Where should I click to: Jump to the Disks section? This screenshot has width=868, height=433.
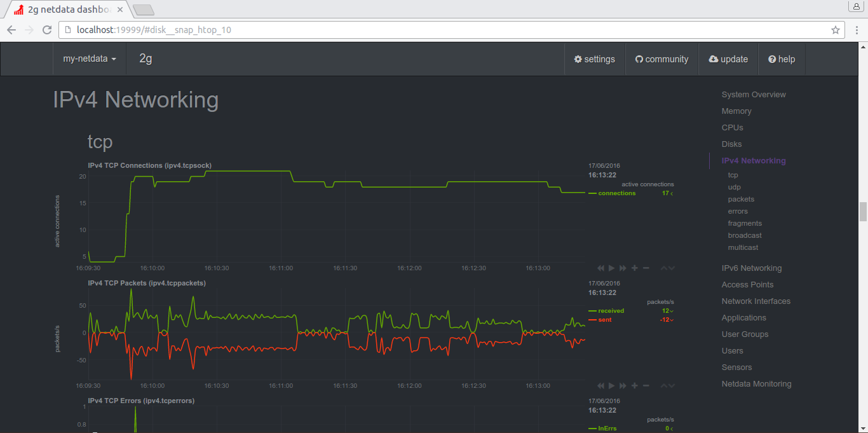click(x=732, y=144)
